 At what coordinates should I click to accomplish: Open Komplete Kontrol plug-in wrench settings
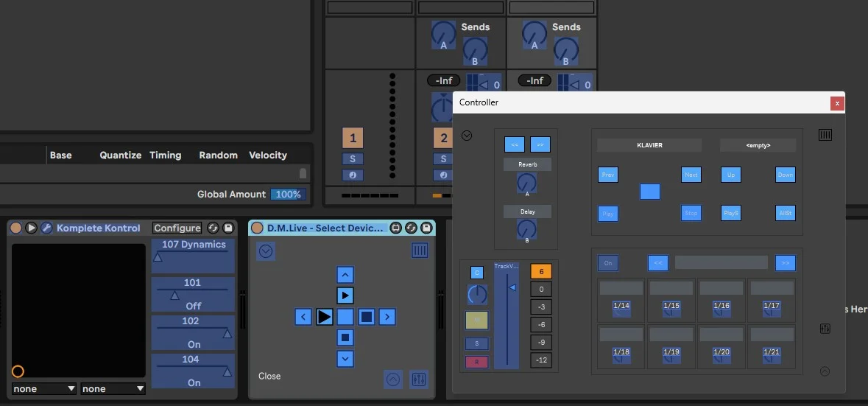pyautogui.click(x=46, y=228)
